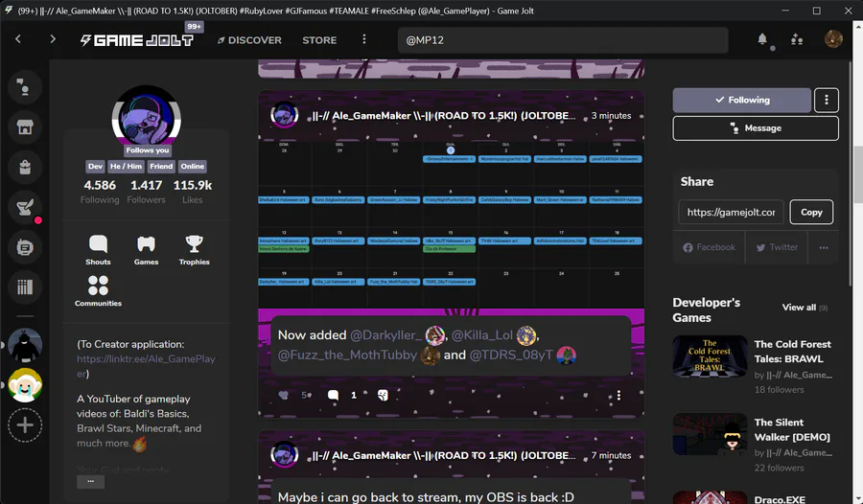
Task: Go forward with the right arrow
Action: coord(53,39)
